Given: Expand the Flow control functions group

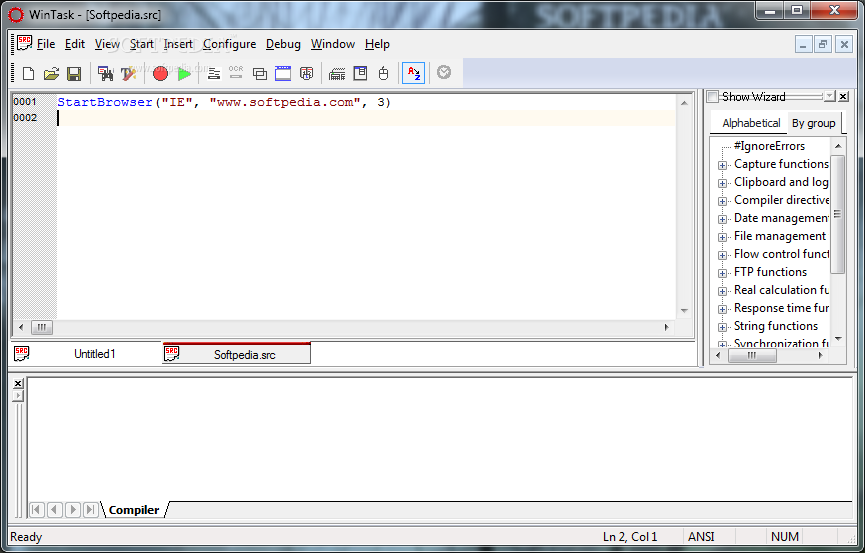Looking at the screenshot, I should (x=722, y=255).
